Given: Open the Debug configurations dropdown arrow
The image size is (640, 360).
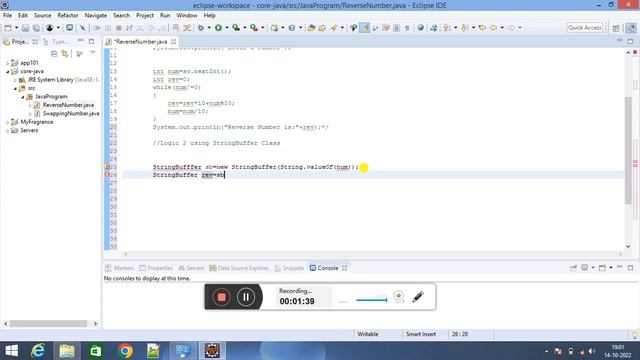Looking at the screenshot, I should 209,28.
